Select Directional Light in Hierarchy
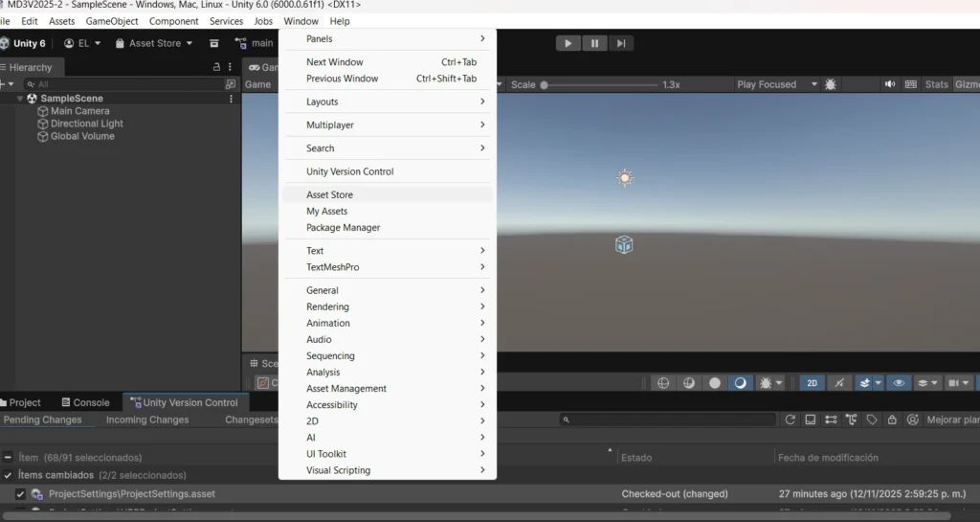980x522 pixels. click(87, 124)
